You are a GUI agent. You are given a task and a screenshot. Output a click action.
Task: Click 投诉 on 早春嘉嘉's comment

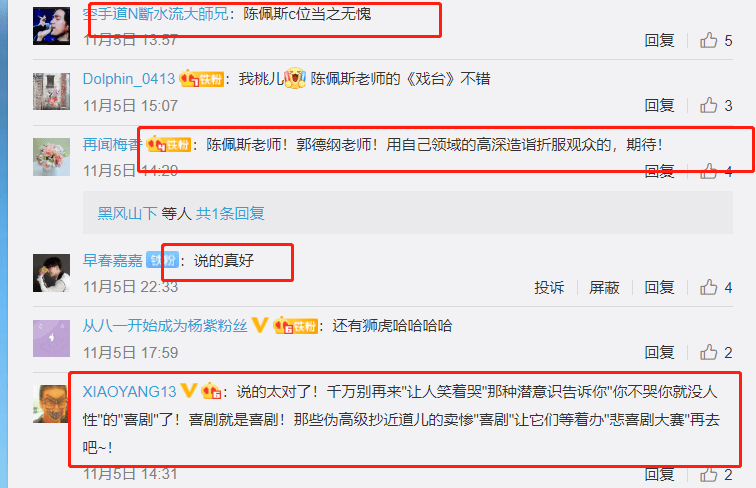pyautogui.click(x=549, y=287)
